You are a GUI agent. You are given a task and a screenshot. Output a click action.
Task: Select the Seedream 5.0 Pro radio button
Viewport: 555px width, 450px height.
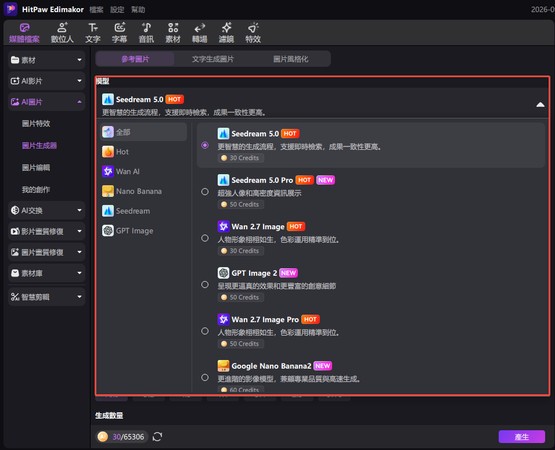pos(205,192)
